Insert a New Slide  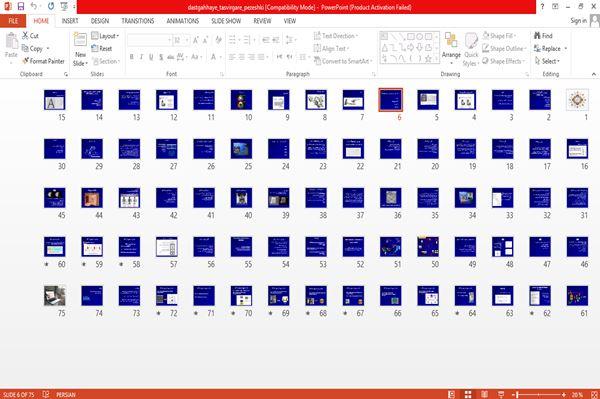[x=80, y=49]
